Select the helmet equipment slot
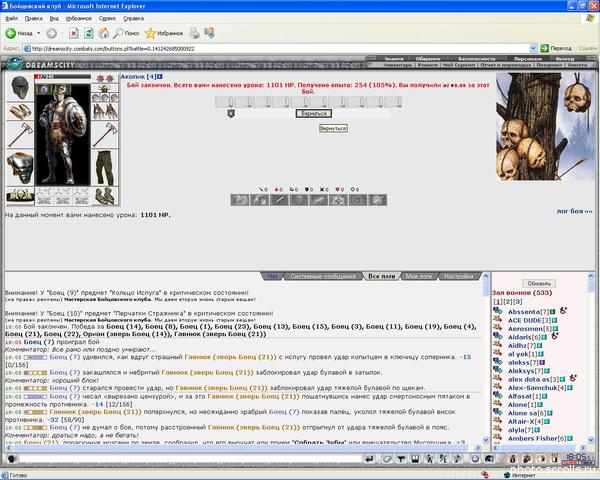Image resolution: width=600 pixels, height=480 pixels. [x=20, y=88]
